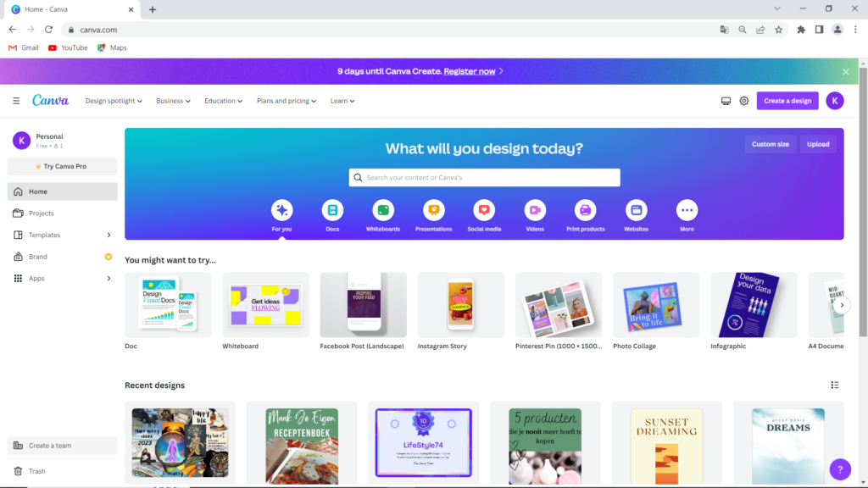This screenshot has width=868, height=488.
Task: Select the Videos category icon
Action: coord(535,210)
